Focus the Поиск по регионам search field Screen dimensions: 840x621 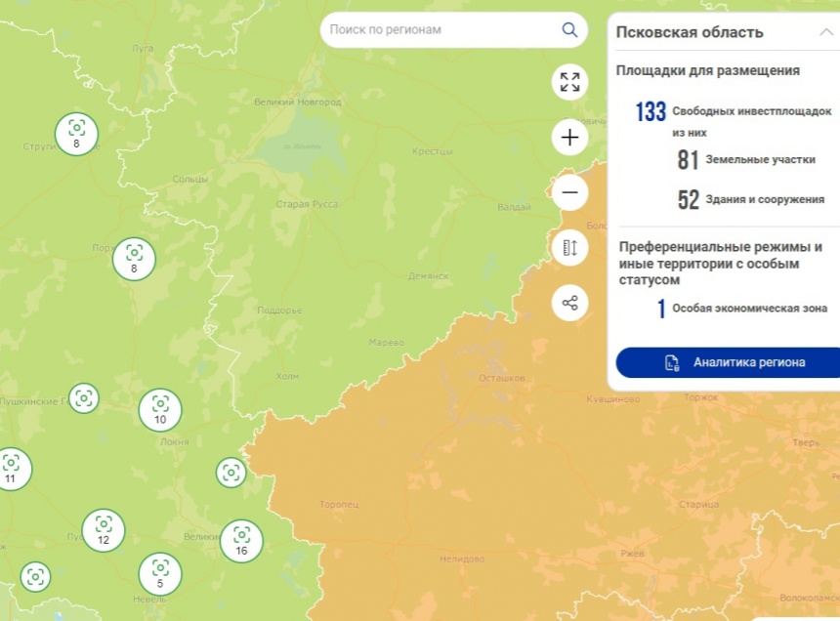pyautogui.click(x=440, y=30)
